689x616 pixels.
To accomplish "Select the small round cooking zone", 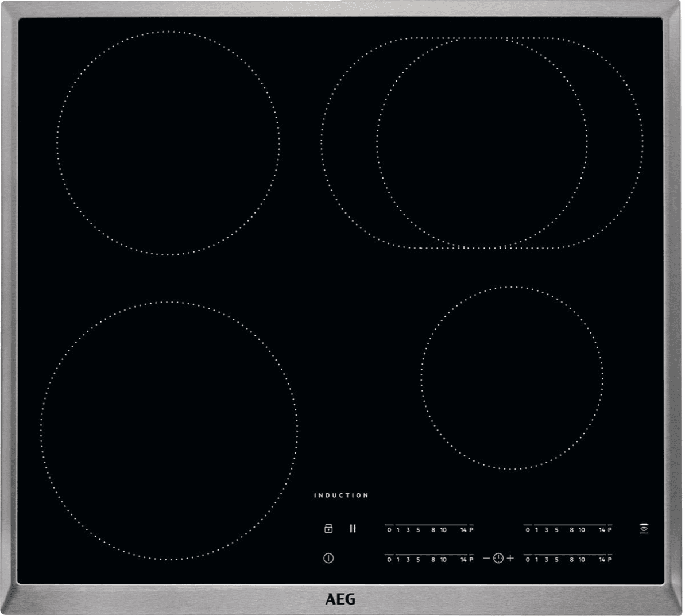I will [x=512, y=378].
